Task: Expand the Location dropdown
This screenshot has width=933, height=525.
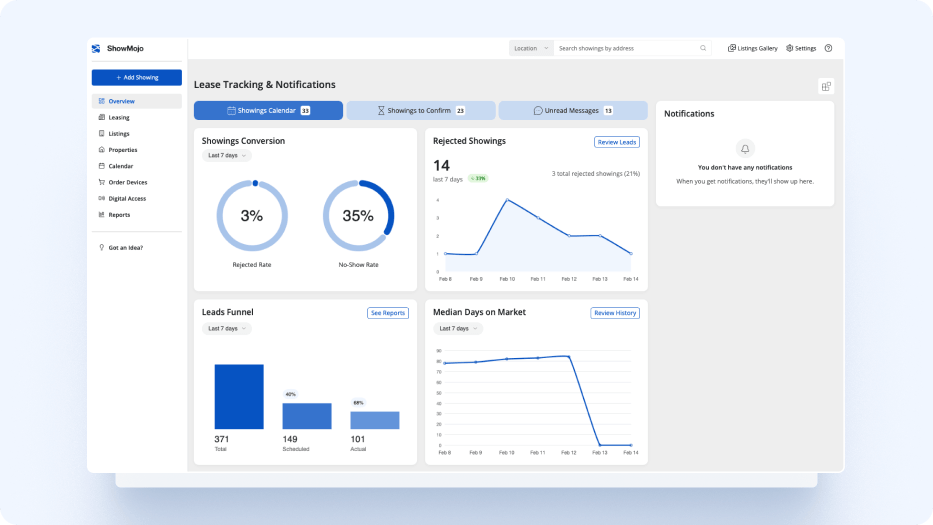Action: click(x=531, y=48)
